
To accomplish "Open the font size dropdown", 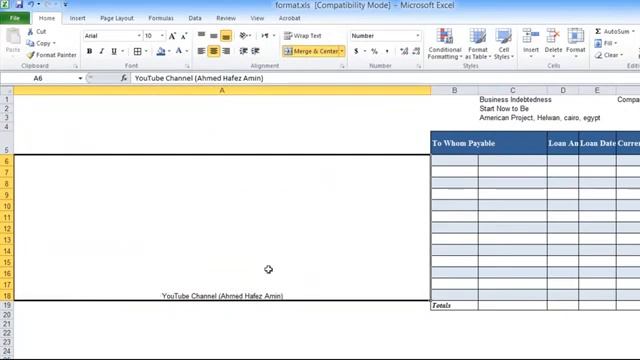I will 162,36.
